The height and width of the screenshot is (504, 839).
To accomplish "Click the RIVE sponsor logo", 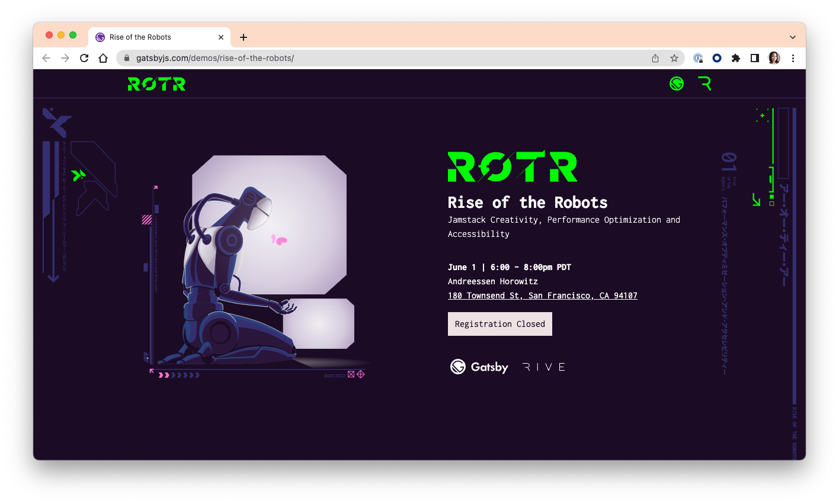I will click(545, 367).
